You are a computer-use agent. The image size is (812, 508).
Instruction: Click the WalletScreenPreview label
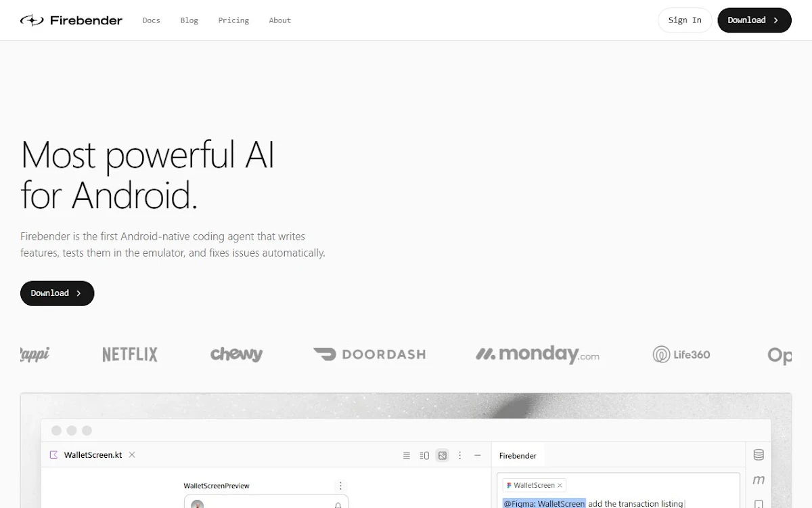click(x=217, y=486)
